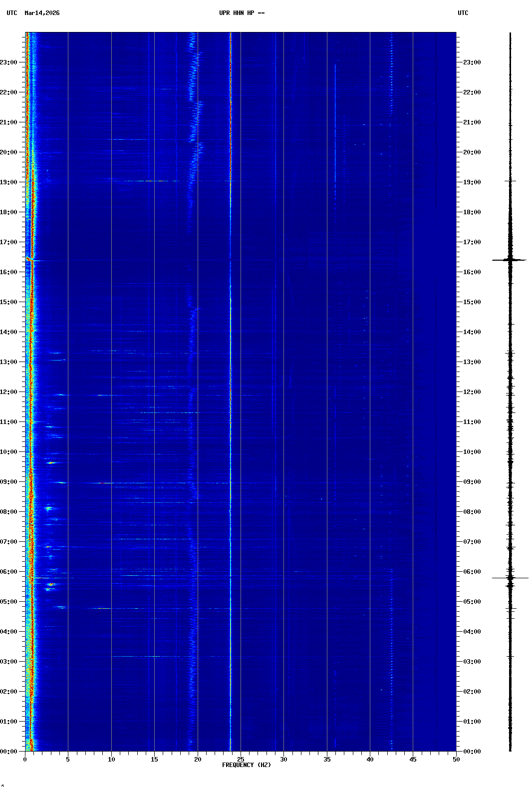The width and height of the screenshot is (532, 791).
Task: Select the 16:00 label on right axis
Action: coord(472,272)
